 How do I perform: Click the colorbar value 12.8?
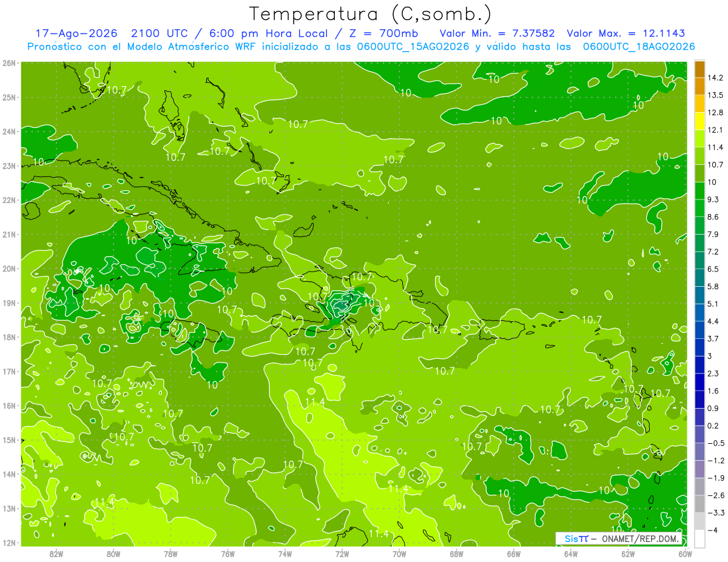715,112
